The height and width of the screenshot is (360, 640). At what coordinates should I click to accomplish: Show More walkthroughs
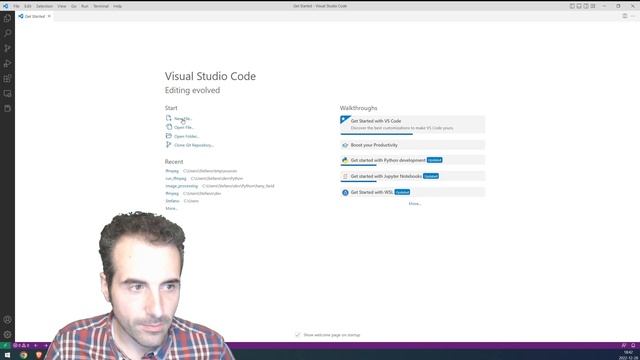pos(415,203)
